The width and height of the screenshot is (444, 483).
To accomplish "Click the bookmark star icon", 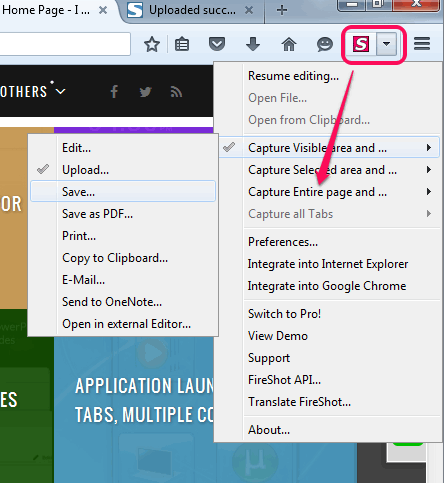I will [x=152, y=44].
